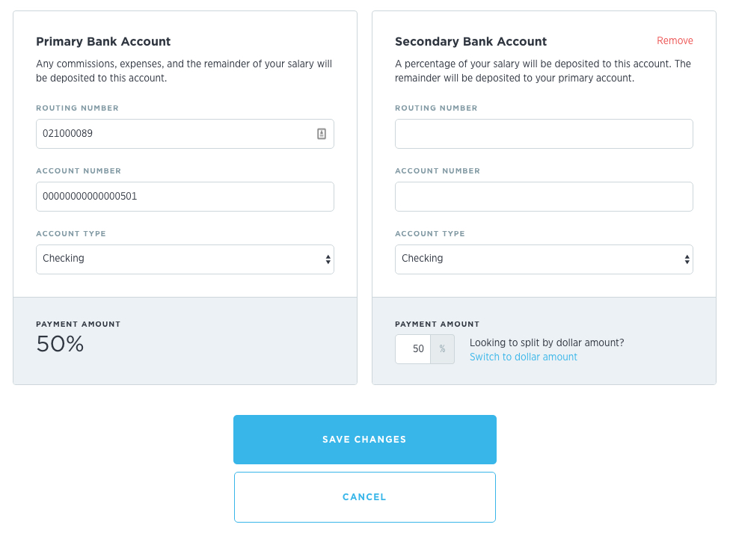Click the secondary Payment Amount label

[x=437, y=324]
